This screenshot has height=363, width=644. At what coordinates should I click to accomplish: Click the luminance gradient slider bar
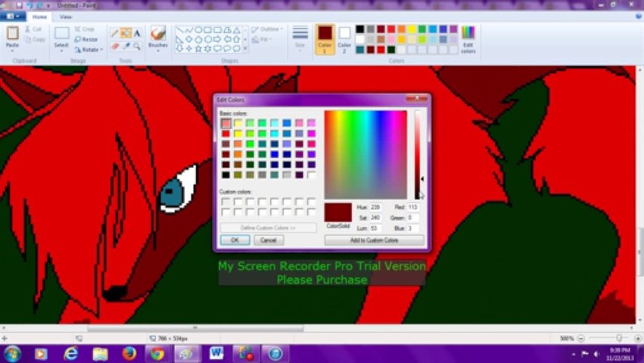point(417,155)
